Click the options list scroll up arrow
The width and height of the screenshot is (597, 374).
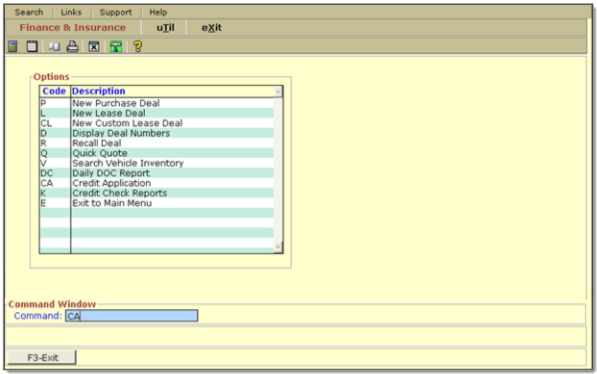point(278,92)
